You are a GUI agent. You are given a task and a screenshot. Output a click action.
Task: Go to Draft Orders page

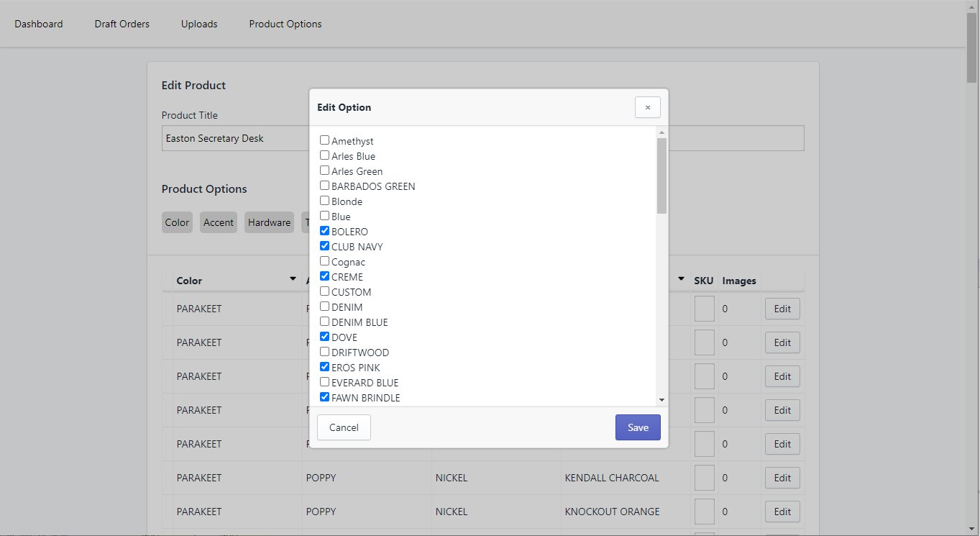point(122,24)
